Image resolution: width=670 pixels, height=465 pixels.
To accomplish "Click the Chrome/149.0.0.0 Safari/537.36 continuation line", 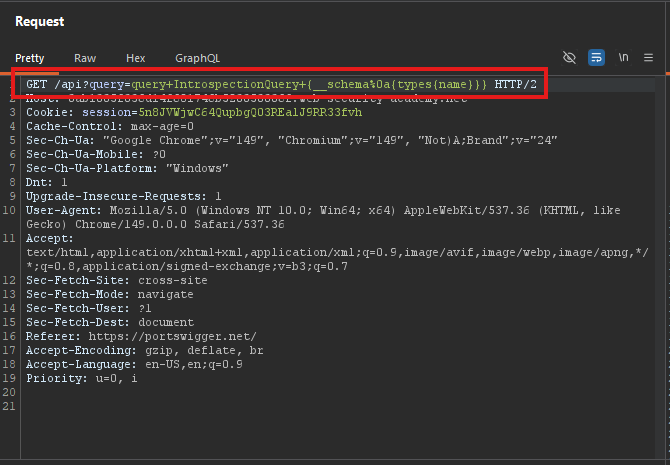I will (x=155, y=224).
